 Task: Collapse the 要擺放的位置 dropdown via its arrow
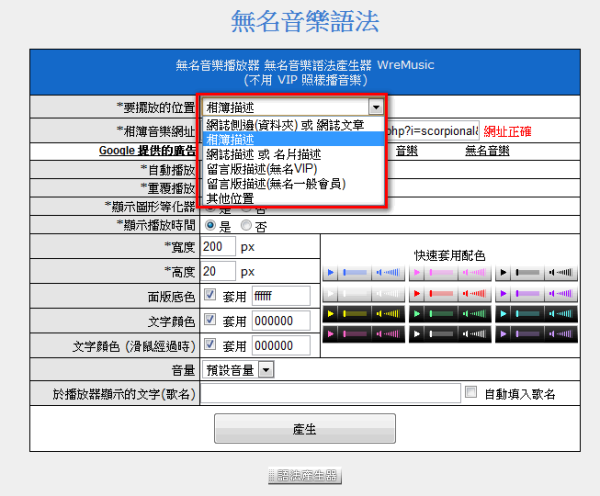pos(376,107)
